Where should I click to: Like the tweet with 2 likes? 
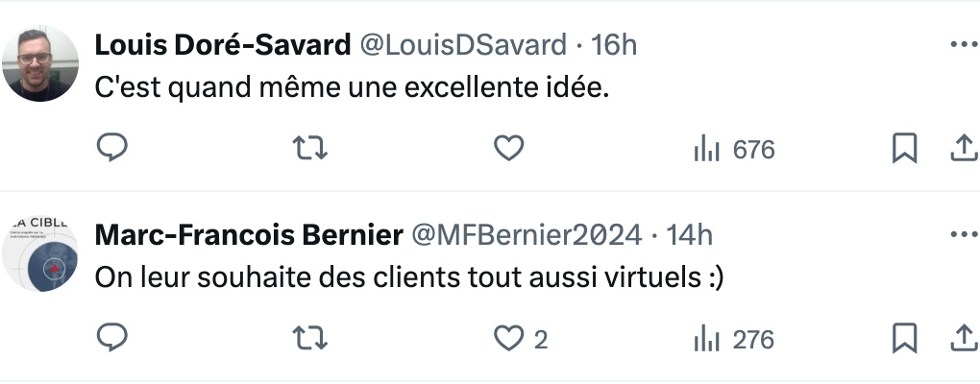[521, 339]
